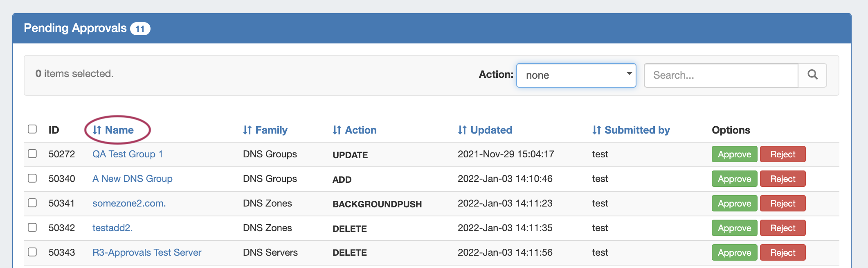Sort approvals by Submitted by column
The width and height of the screenshot is (868, 268).
coord(636,130)
